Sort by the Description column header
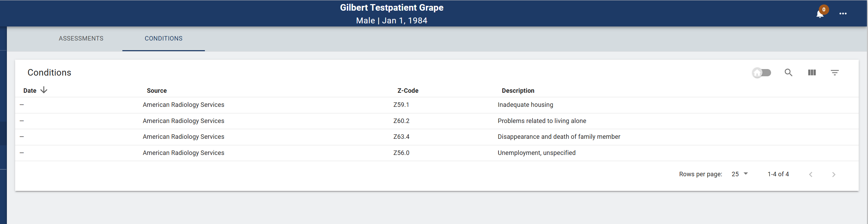The width and height of the screenshot is (868, 224). coord(518,91)
